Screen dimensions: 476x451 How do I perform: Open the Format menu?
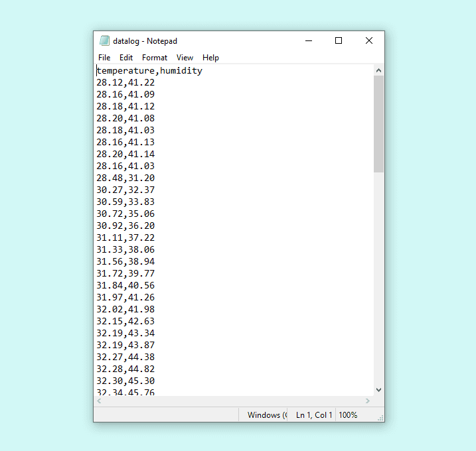point(155,58)
